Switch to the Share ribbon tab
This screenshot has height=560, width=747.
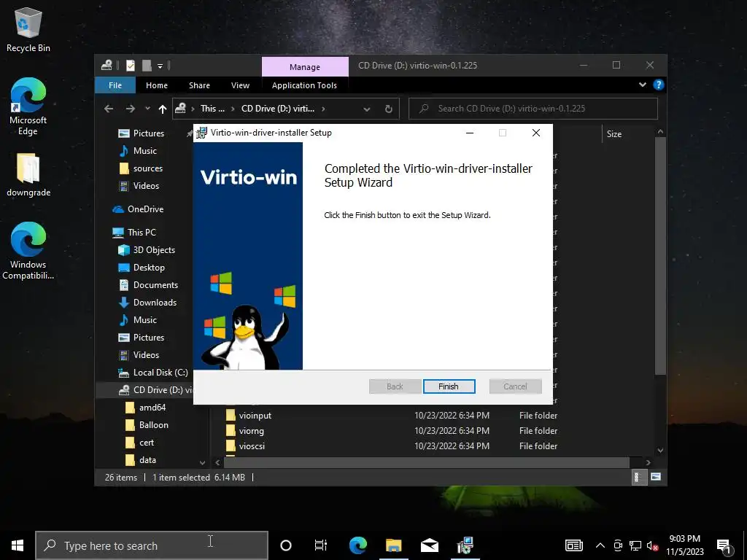coord(199,85)
